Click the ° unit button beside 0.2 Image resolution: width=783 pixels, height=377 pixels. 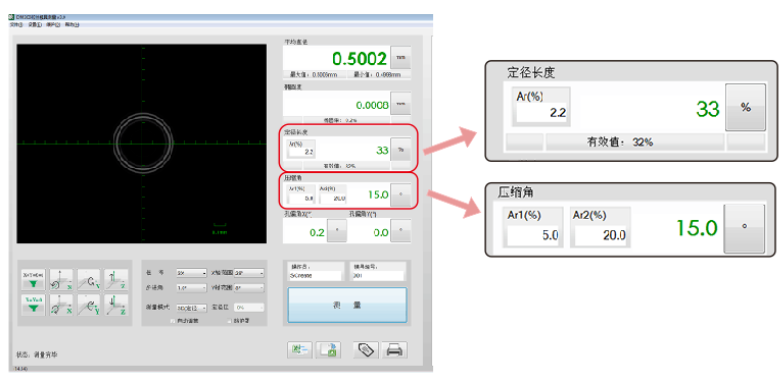pos(337,232)
